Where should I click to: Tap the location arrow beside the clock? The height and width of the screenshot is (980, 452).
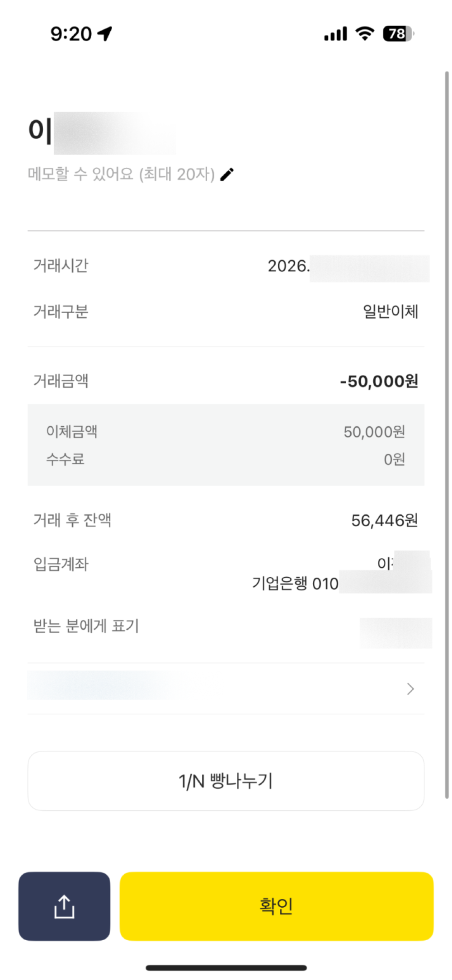tap(105, 33)
